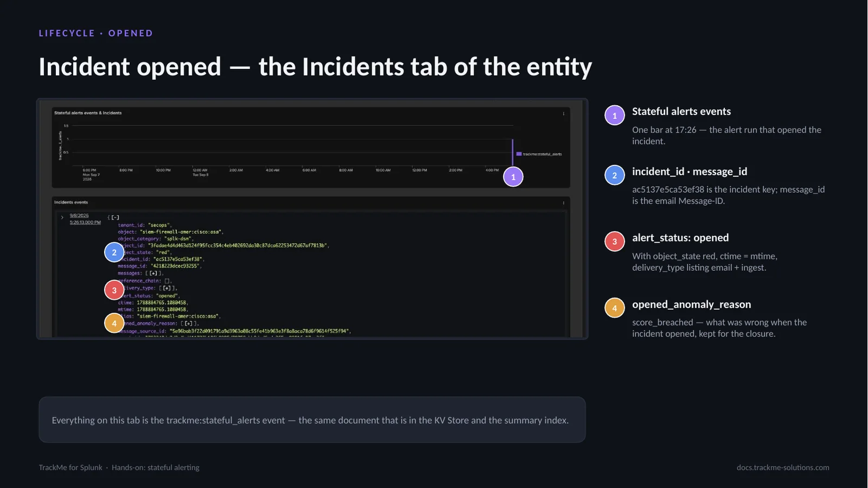The height and width of the screenshot is (488, 868).
Task: Expand the delivery_type array [+] toggle
Action: 167,288
